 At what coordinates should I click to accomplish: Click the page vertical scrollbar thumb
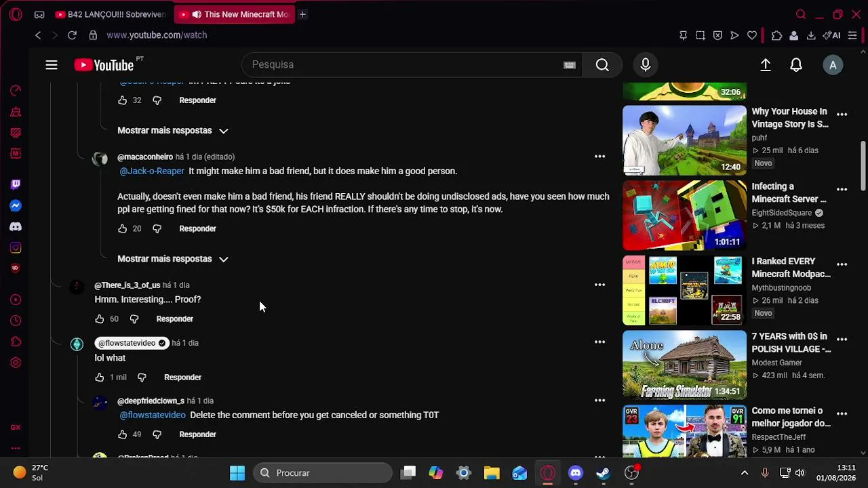coord(863,166)
